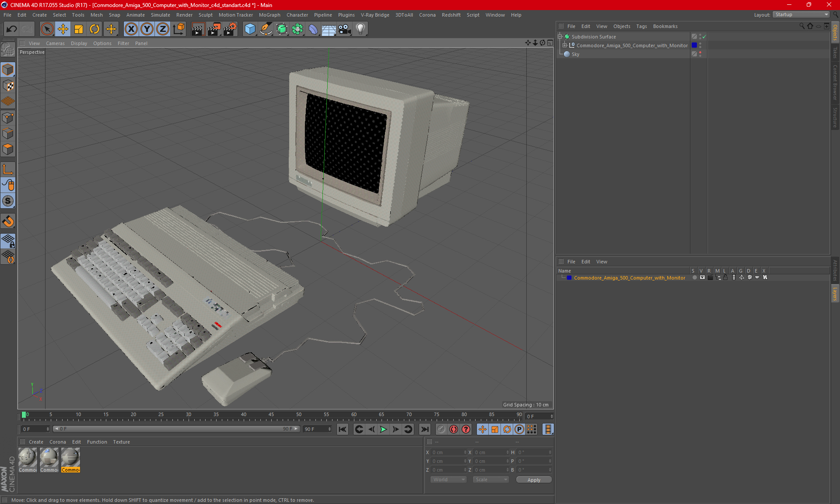Add a Camera object
Image resolution: width=840 pixels, height=504 pixels.
coord(345,29)
